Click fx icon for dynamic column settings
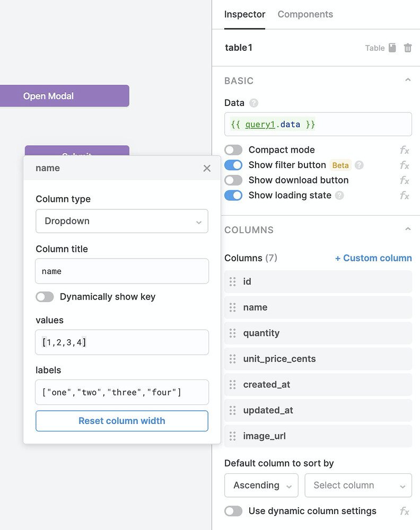Screen dimensions: 420x530 coord(405,511)
